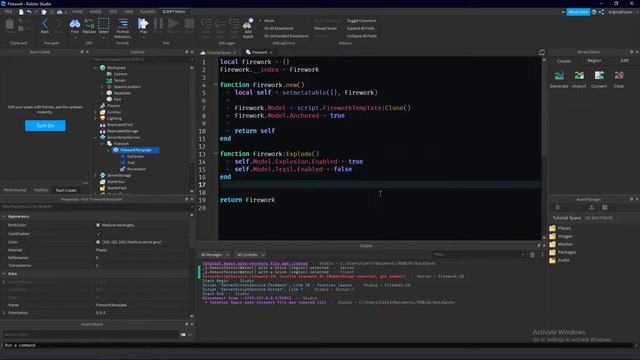Collapse the Workspace tree node
Screen dimensions: 640x360
click(x=96, y=68)
